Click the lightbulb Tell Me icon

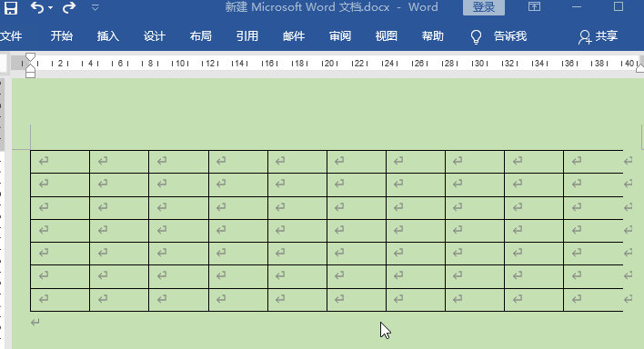[476, 36]
